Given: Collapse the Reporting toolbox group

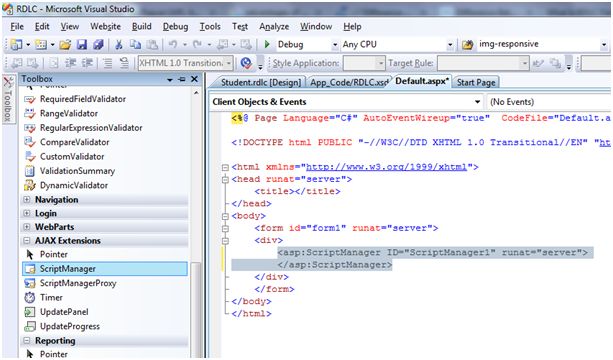Looking at the screenshot, I should click(27, 341).
